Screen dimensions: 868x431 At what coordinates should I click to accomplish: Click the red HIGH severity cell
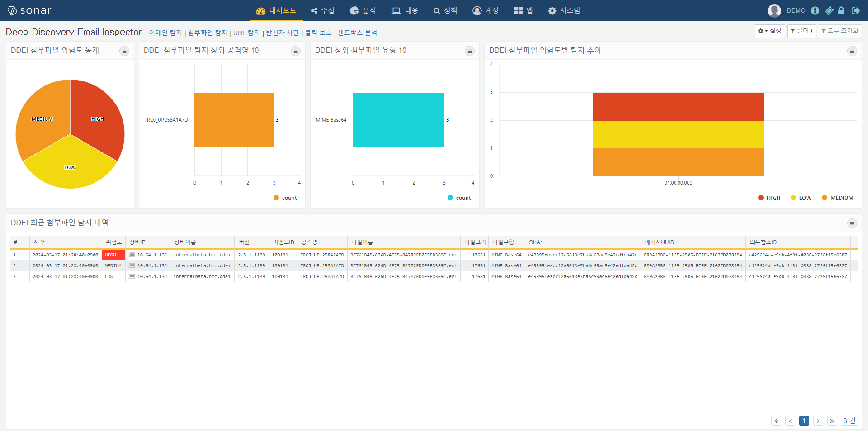(x=113, y=255)
